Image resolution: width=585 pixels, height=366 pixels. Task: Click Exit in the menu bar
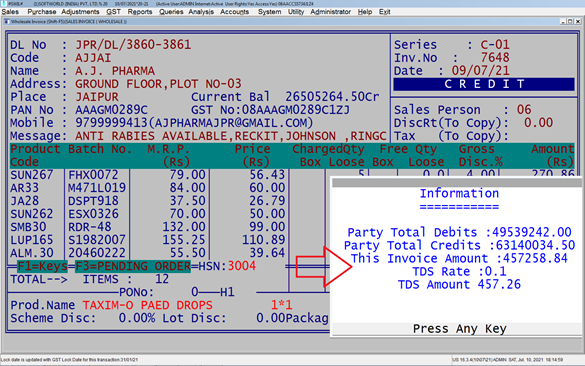[x=385, y=12]
